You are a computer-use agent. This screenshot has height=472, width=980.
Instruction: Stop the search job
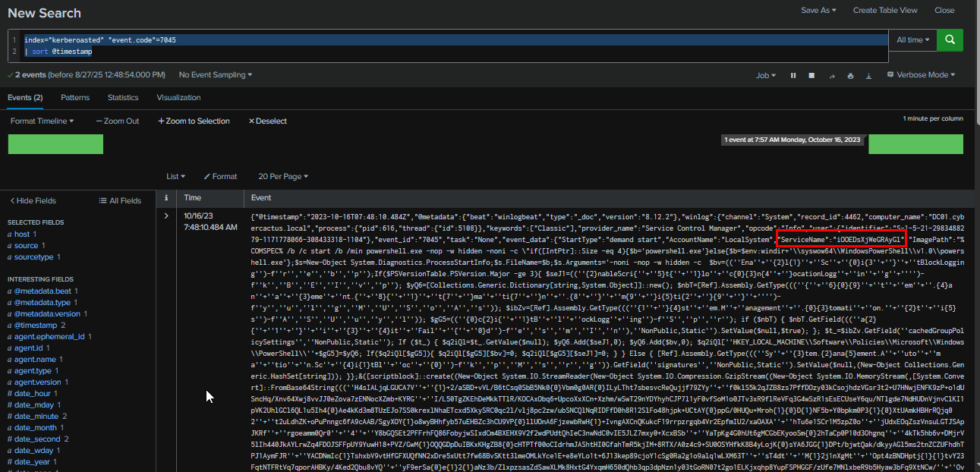[812, 75]
